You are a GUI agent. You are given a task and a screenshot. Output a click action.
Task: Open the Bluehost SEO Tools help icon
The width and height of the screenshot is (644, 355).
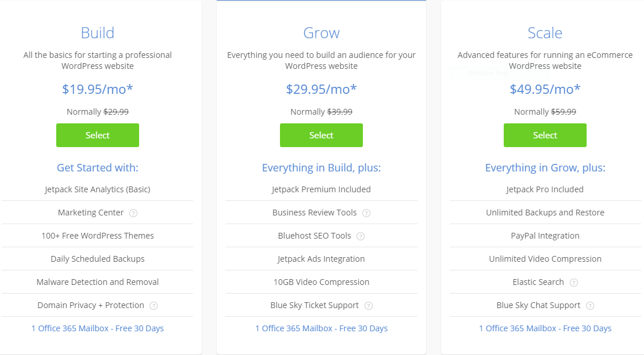tap(360, 236)
